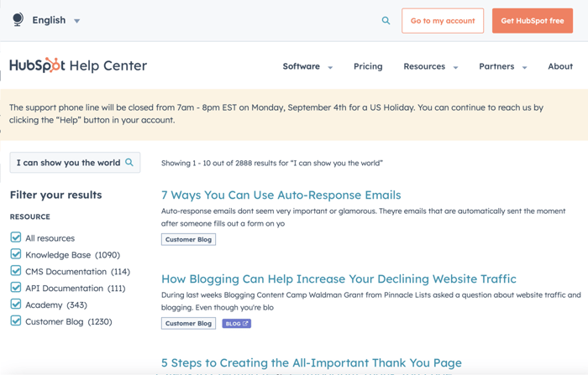The image size is (588, 375).
Task: Toggle the API Documentation (111) checkbox
Action: tap(16, 288)
